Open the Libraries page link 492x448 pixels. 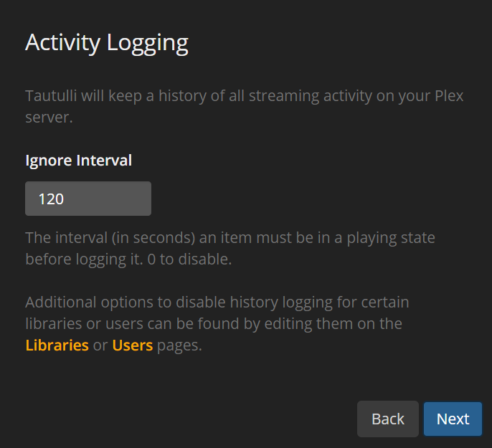coord(57,345)
